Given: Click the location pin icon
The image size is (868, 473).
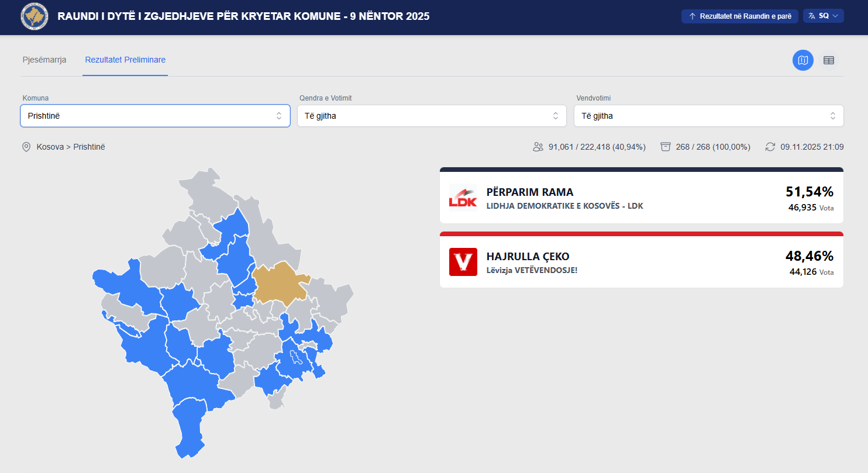Looking at the screenshot, I should pyautogui.click(x=26, y=147).
